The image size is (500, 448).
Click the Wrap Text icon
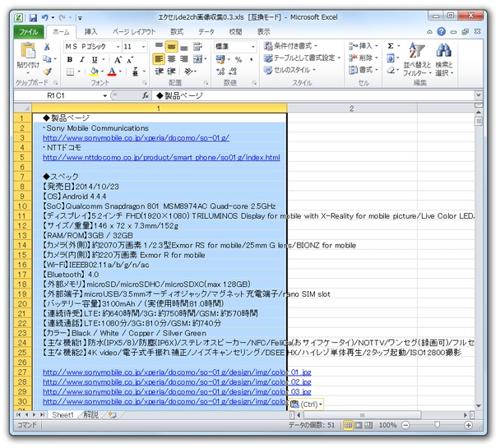[197, 47]
